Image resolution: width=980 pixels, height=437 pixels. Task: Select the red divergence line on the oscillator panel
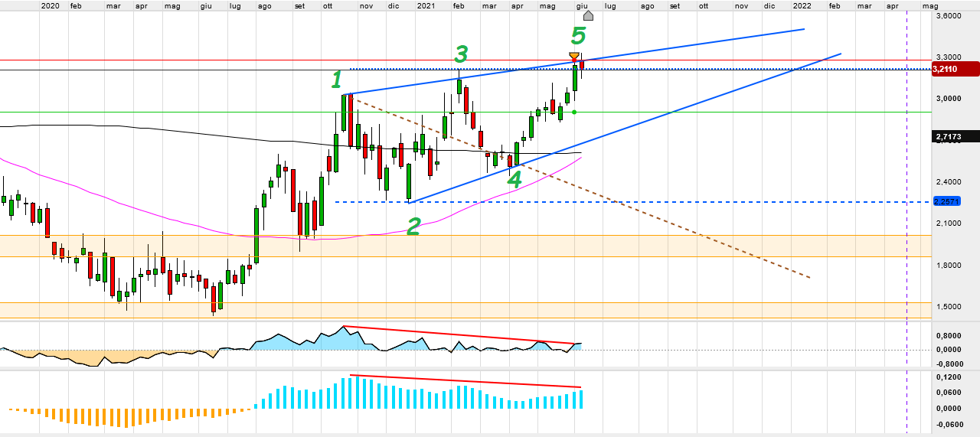pyautogui.click(x=459, y=335)
